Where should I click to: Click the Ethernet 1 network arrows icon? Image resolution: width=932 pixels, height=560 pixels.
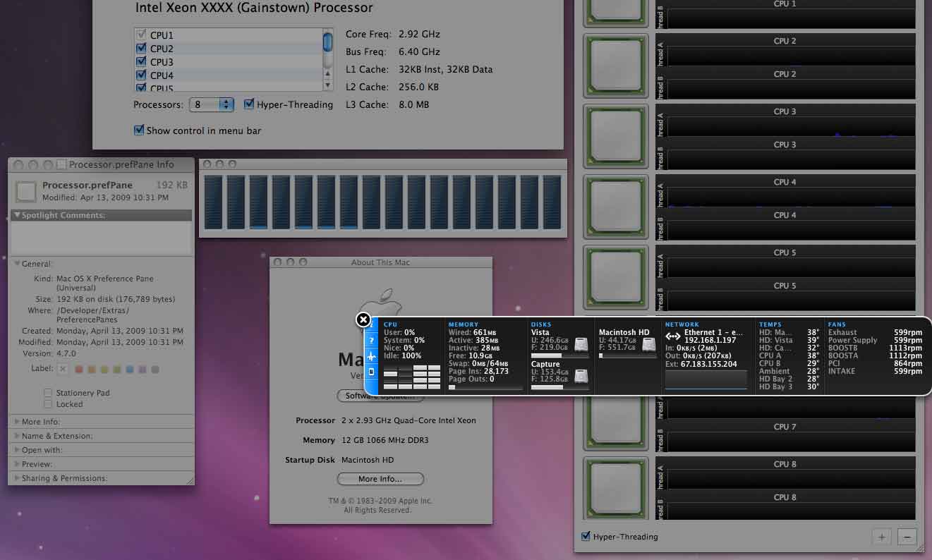pyautogui.click(x=673, y=336)
